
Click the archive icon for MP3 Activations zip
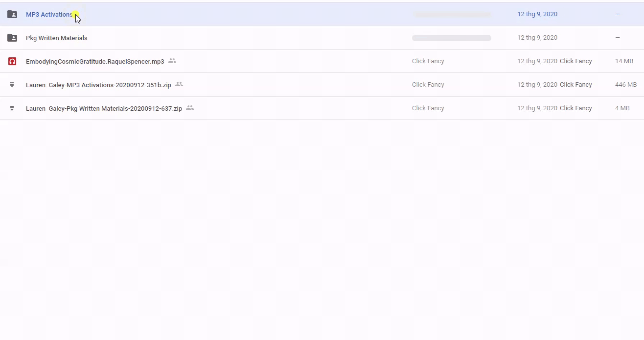[x=12, y=85]
